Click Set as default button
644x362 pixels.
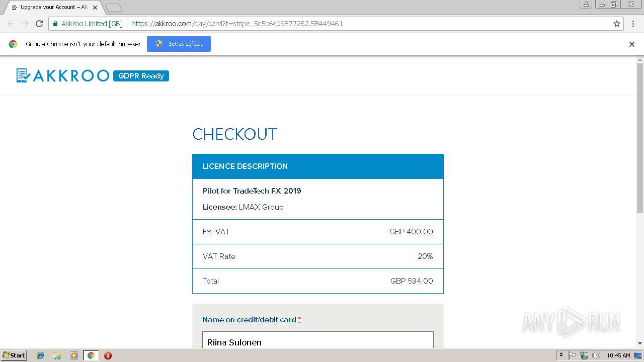(x=179, y=44)
